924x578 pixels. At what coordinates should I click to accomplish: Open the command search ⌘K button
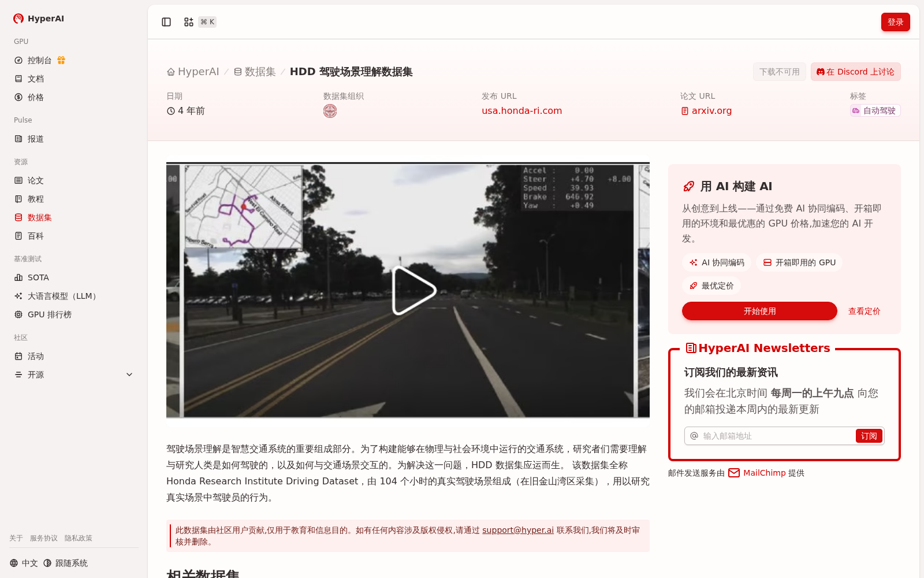(200, 22)
